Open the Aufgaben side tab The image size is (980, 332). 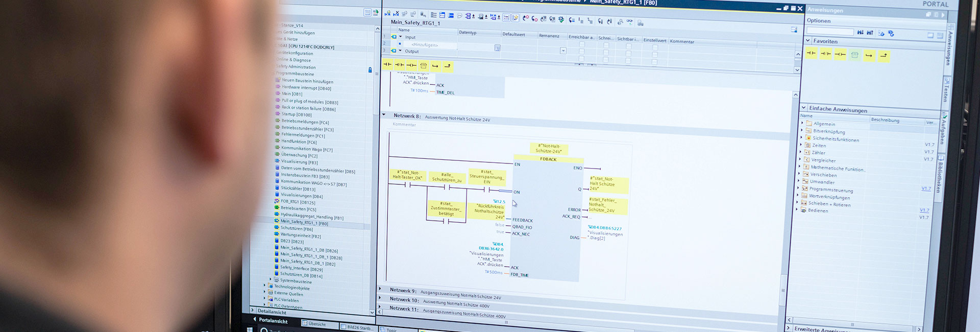pos(944,132)
